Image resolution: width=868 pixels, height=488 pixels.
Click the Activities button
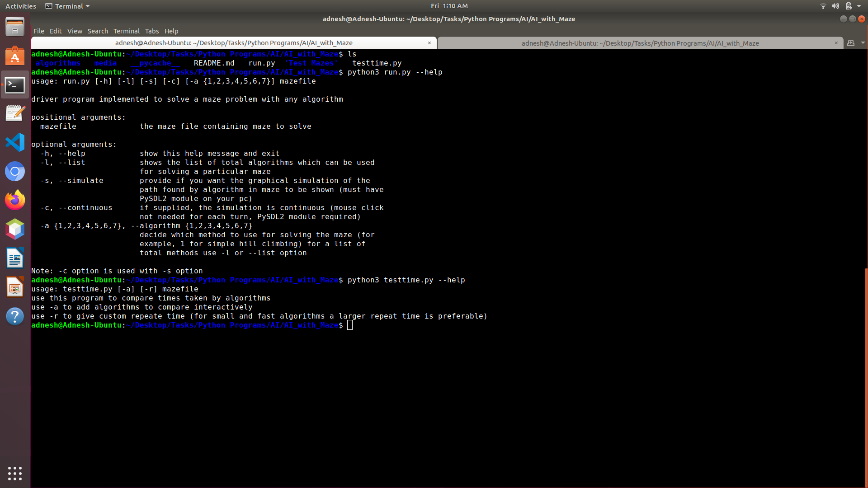click(x=21, y=6)
